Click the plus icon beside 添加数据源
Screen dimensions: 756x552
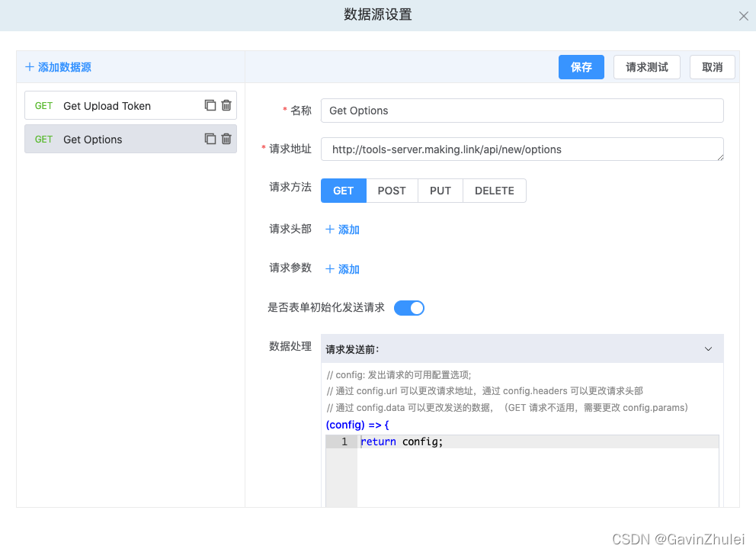pyautogui.click(x=28, y=67)
